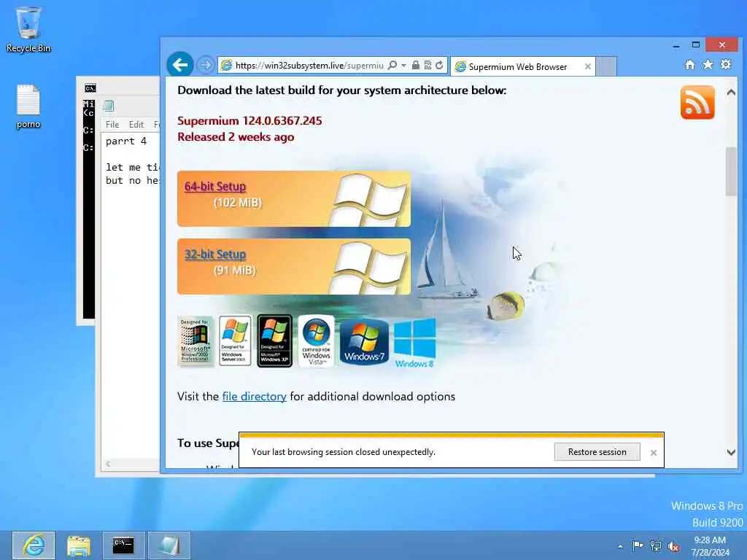Click the Windows Server 2003 badge
Screen dimensions: 747x560
[x=235, y=341]
